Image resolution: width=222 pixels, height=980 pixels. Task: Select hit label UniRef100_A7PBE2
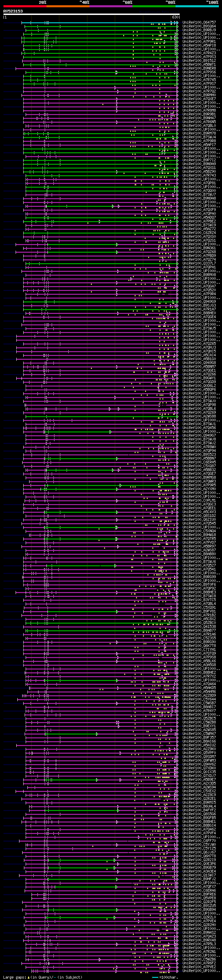(199, 221)
